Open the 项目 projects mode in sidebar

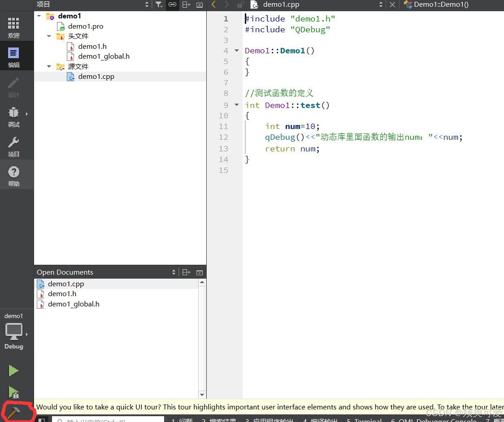[13, 146]
